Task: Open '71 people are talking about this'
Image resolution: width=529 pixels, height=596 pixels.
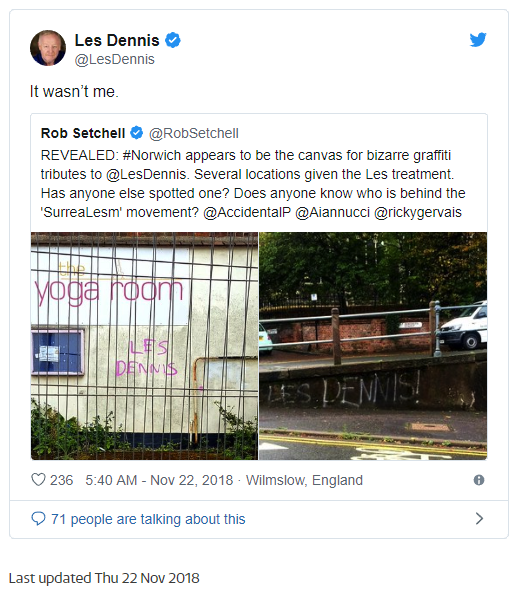Action: pyautogui.click(x=148, y=519)
